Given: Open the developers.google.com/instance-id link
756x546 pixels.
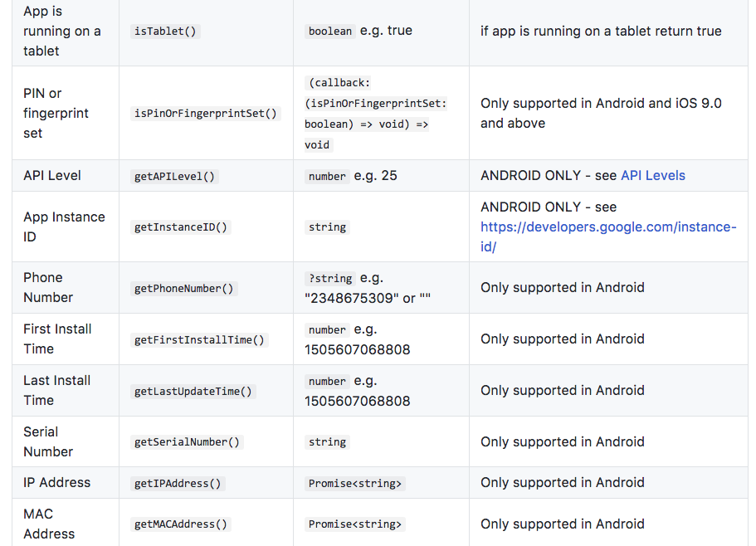Looking at the screenshot, I should pos(608,236).
